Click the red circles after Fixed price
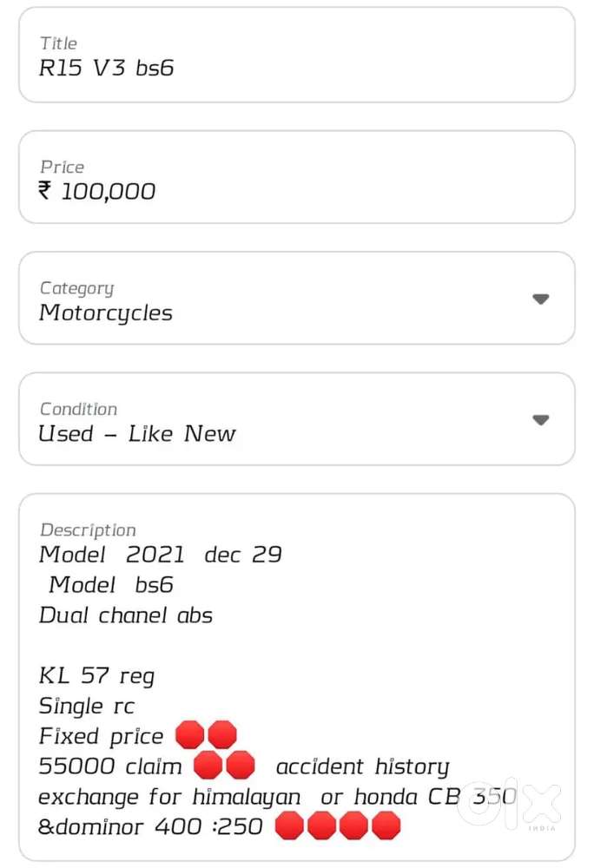The image size is (594, 868). pos(206,735)
